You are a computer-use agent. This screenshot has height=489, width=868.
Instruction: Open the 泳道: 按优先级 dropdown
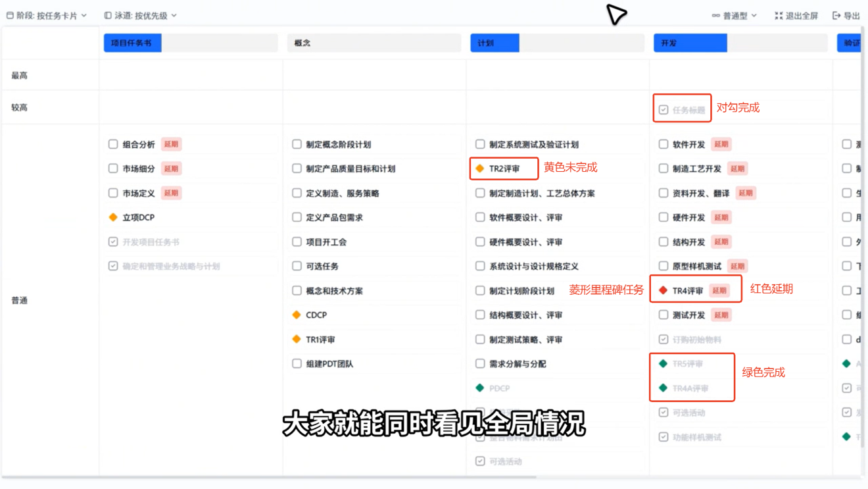tap(140, 15)
